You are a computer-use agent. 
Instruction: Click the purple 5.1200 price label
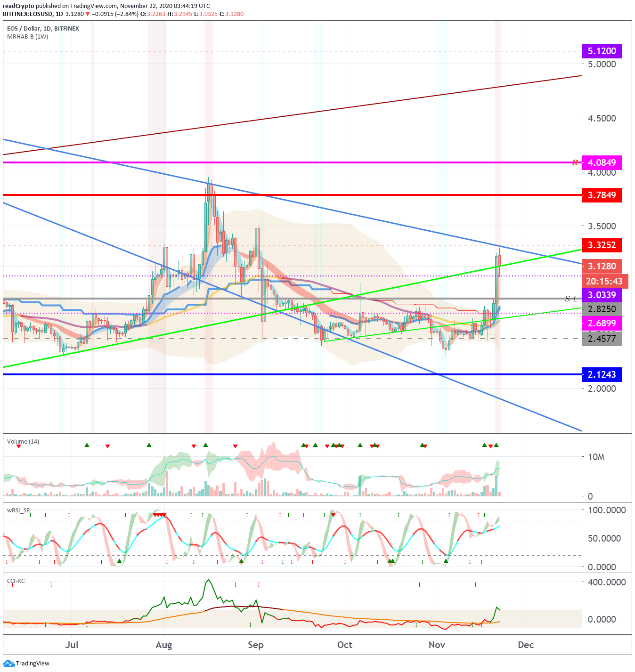[x=602, y=51]
